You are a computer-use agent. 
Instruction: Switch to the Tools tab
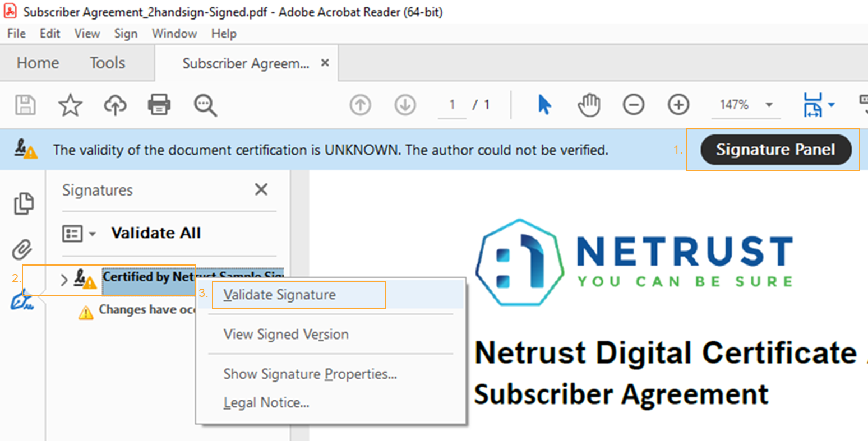tap(108, 63)
